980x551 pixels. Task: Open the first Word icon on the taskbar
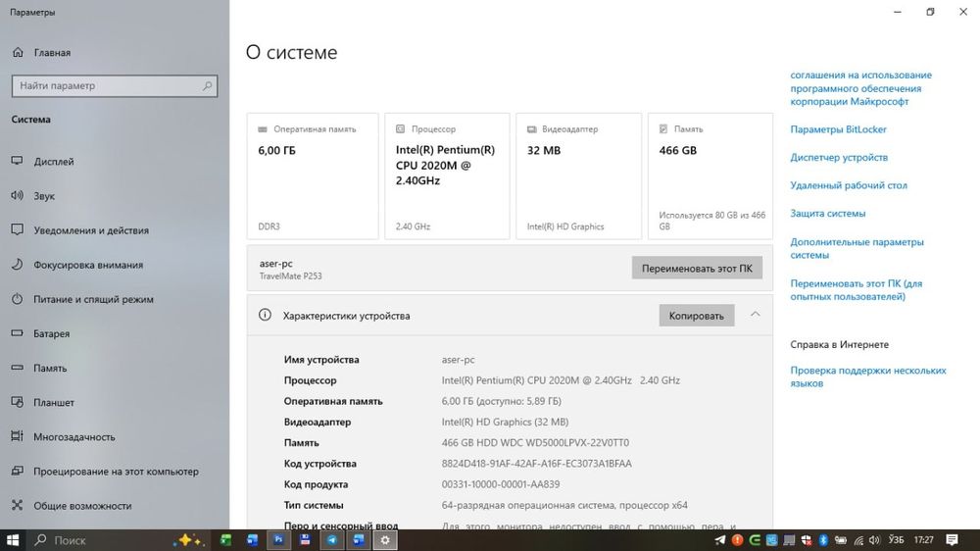[x=253, y=540]
